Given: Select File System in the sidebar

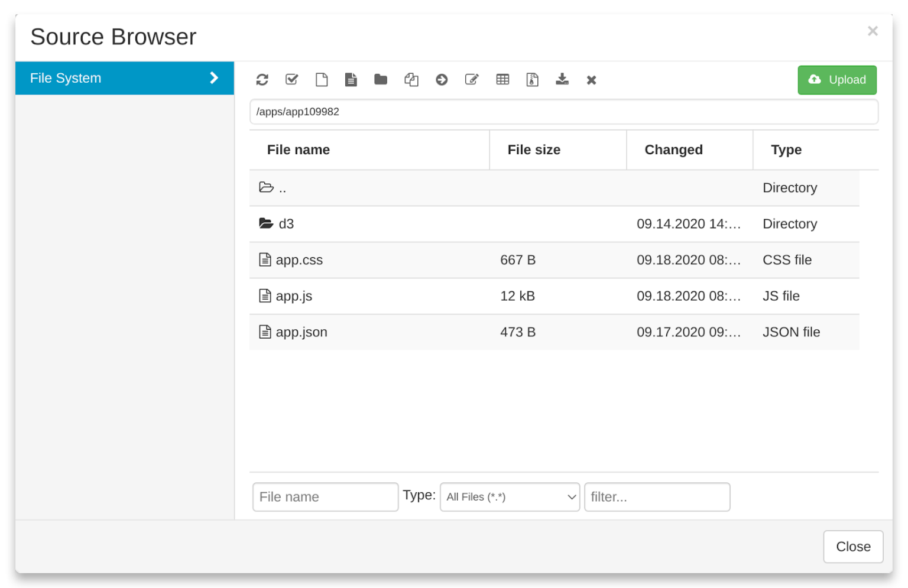Looking at the screenshot, I should point(66,78).
